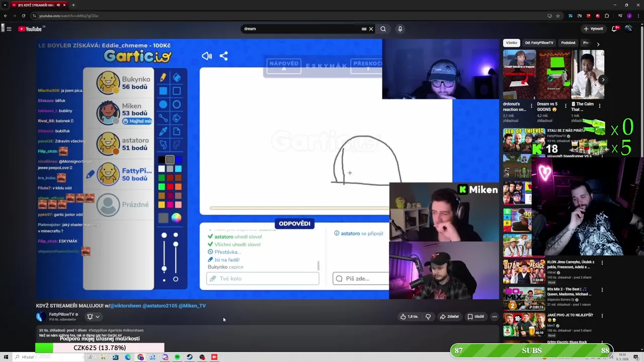Screen dimensions: 644x362
Task: Show more filter chips with arrow
Action: [598, 44]
